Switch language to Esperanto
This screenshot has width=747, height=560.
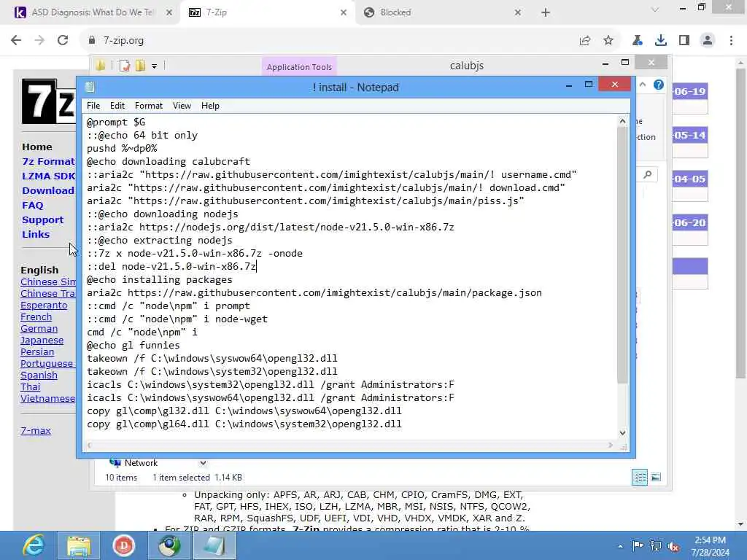click(x=44, y=306)
